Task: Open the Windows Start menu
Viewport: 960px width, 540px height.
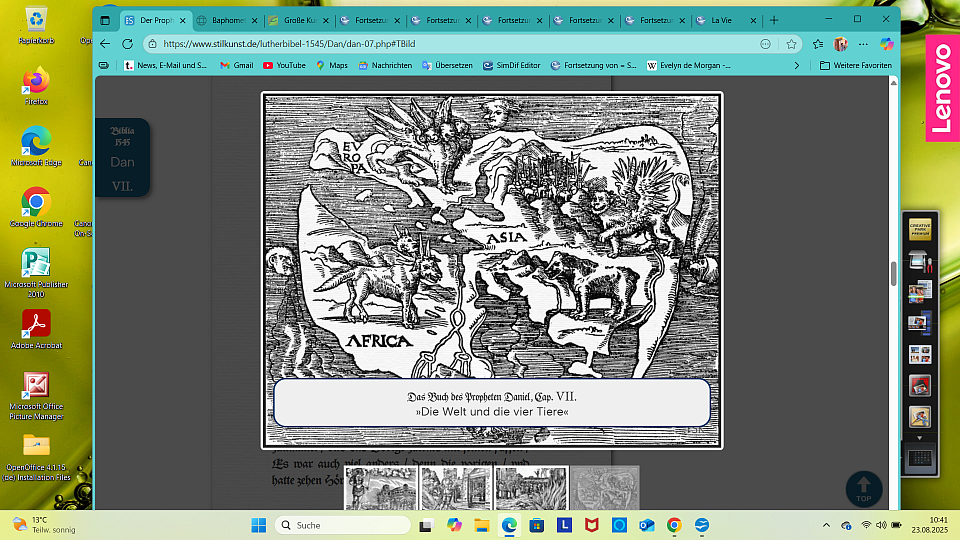Action: pos(259,525)
